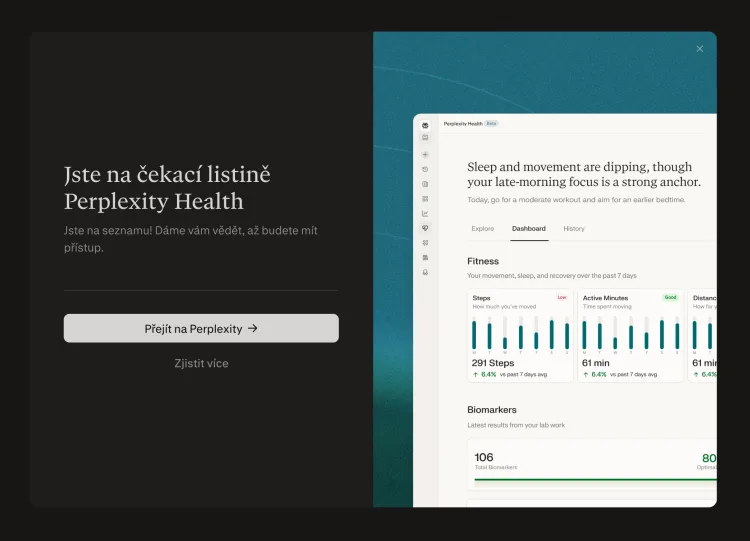The width and height of the screenshot is (750, 541).
Task: Click the Steps fitness card
Action: tap(520, 336)
